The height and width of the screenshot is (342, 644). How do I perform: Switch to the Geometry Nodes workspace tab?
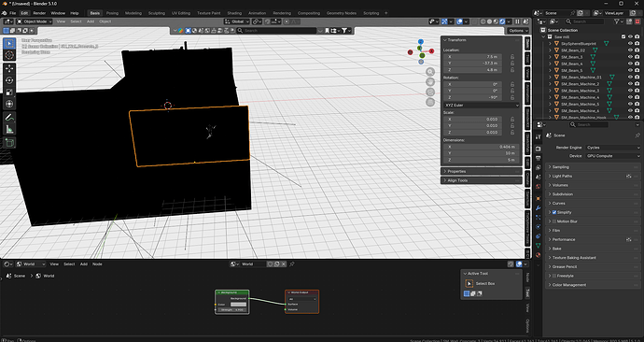(342, 13)
